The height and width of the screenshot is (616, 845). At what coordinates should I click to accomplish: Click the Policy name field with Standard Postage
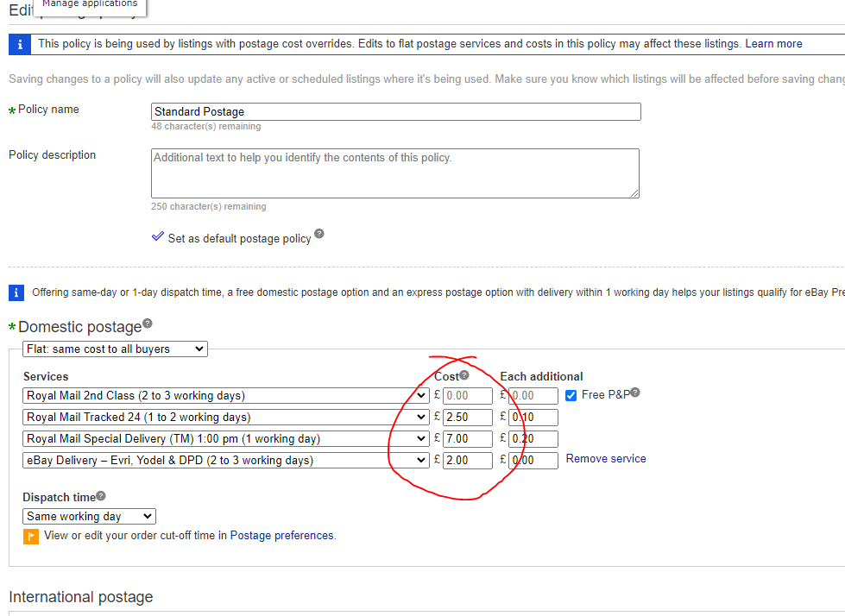[396, 111]
